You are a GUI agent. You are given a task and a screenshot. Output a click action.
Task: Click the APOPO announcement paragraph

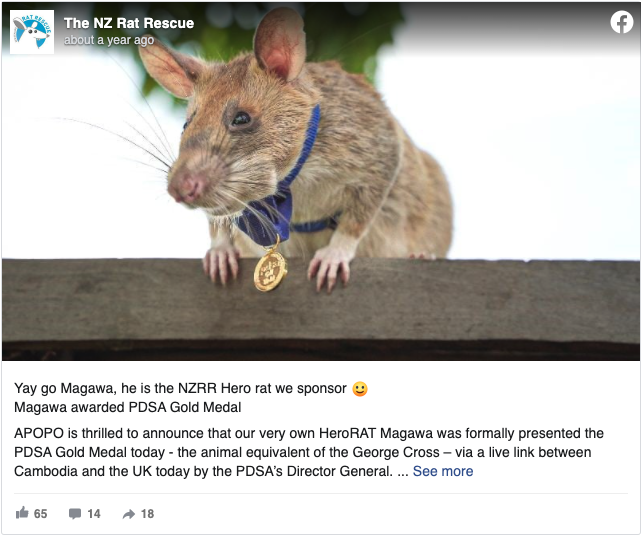coord(309,452)
